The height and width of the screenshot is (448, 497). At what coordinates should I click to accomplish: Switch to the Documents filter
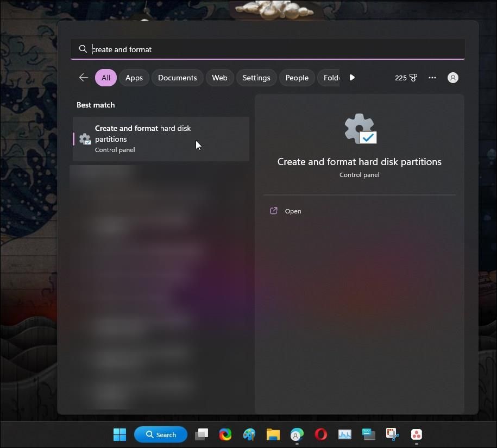point(177,78)
